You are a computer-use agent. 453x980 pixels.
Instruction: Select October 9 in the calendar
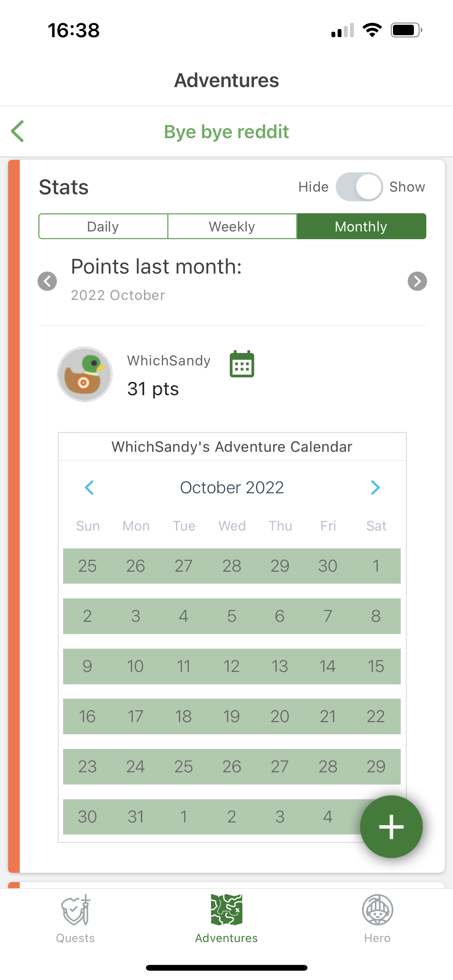(88, 666)
